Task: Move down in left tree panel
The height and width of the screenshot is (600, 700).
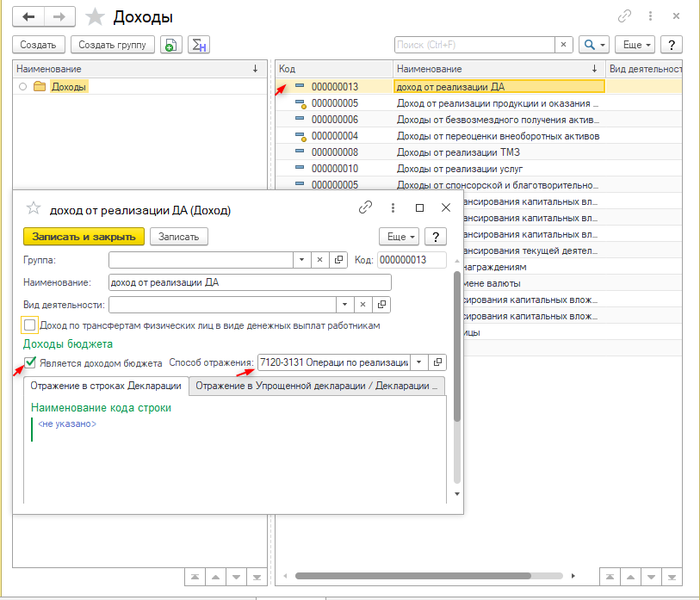Action: (x=236, y=577)
